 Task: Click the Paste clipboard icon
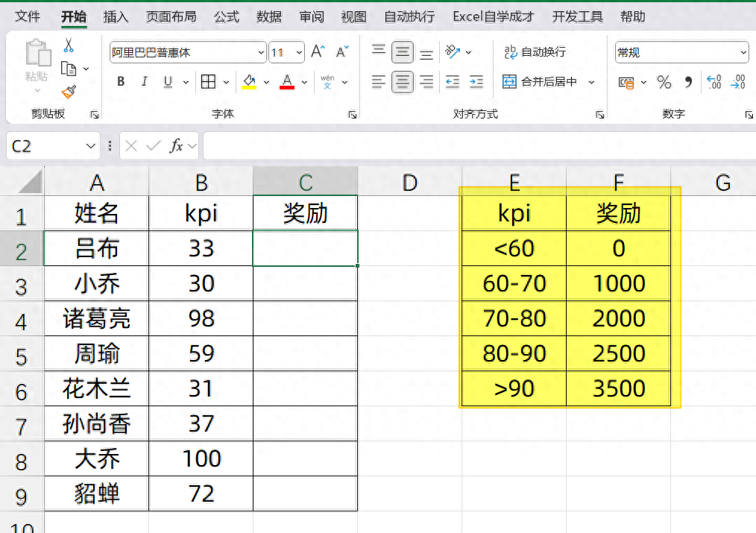(38, 52)
